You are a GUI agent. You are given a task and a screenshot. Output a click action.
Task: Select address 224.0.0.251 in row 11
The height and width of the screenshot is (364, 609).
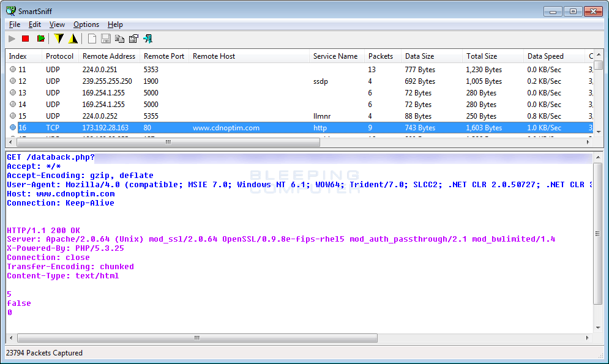pyautogui.click(x=99, y=70)
